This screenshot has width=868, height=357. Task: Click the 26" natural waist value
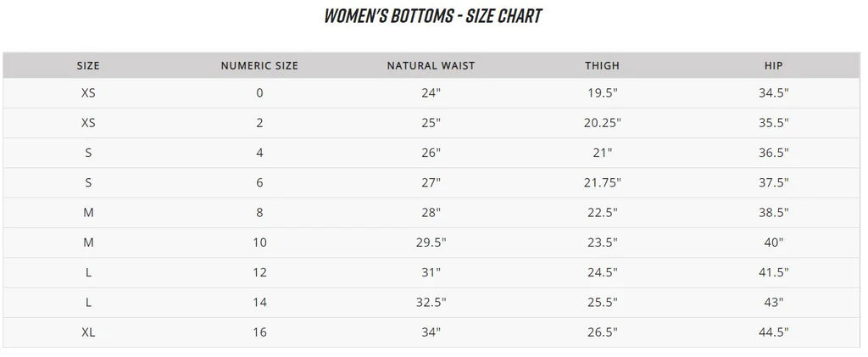431,153
